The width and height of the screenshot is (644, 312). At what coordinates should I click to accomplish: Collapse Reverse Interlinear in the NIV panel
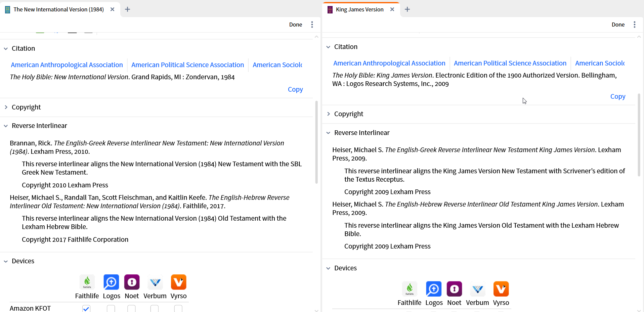[6, 126]
